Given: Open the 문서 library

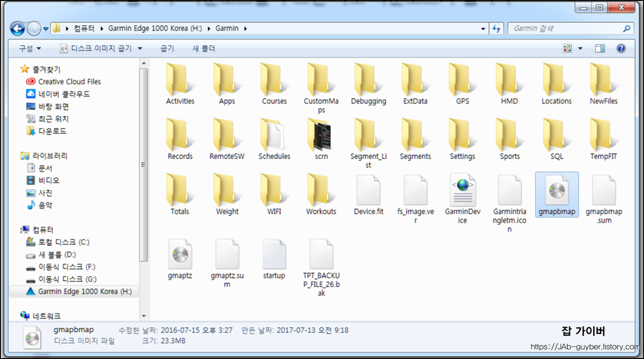Looking at the screenshot, I should pos(40,168).
